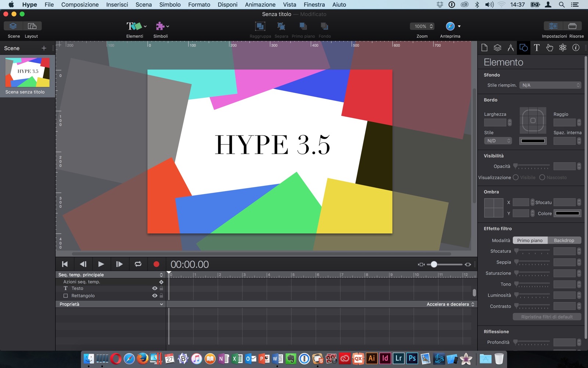Viewport: 588px width, 368px height.
Task: Add keyframe to Azioni seq. temp.
Action: [161, 282]
